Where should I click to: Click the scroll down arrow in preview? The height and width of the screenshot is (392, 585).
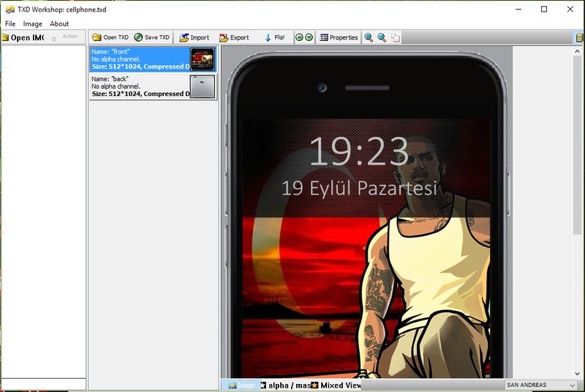coord(577,374)
